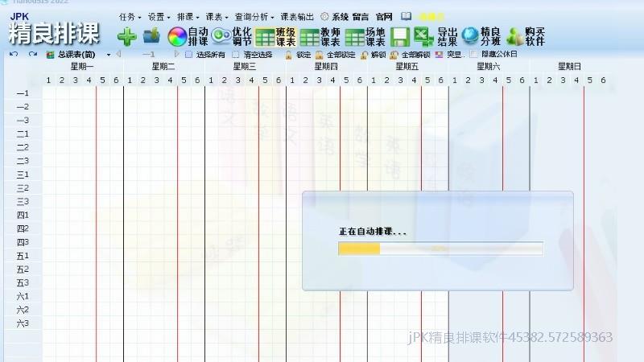Open the 排课 menu
Image resolution: width=644 pixels, height=362 pixels.
(x=188, y=17)
